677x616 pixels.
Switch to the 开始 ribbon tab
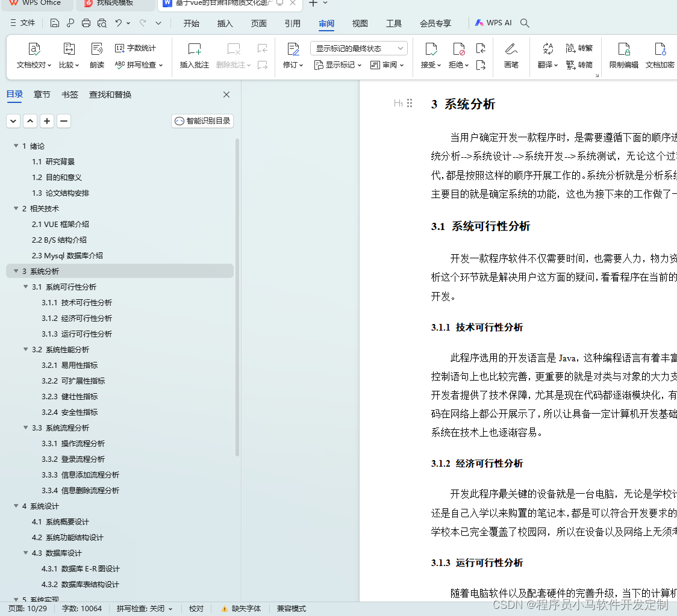[x=192, y=23]
